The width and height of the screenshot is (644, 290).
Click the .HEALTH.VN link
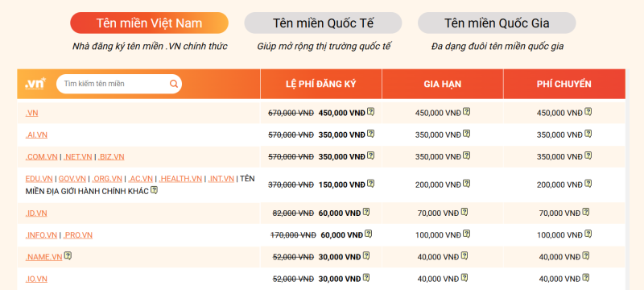pos(180,179)
